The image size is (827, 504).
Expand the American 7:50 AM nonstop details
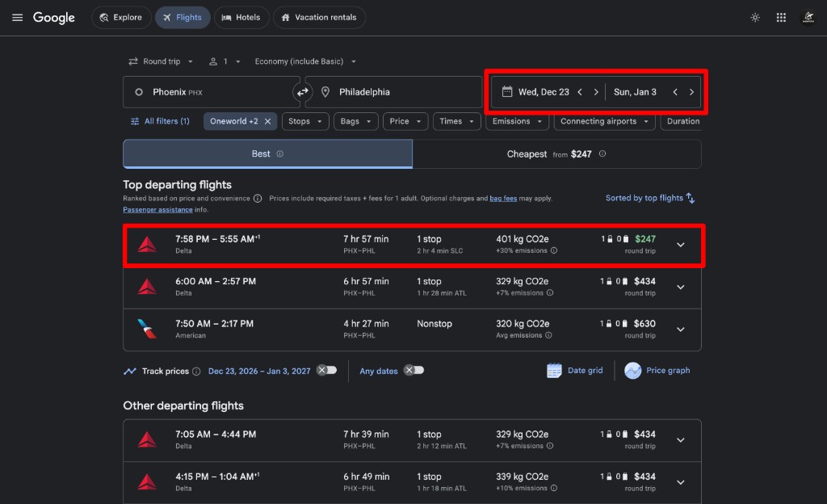[680, 330]
